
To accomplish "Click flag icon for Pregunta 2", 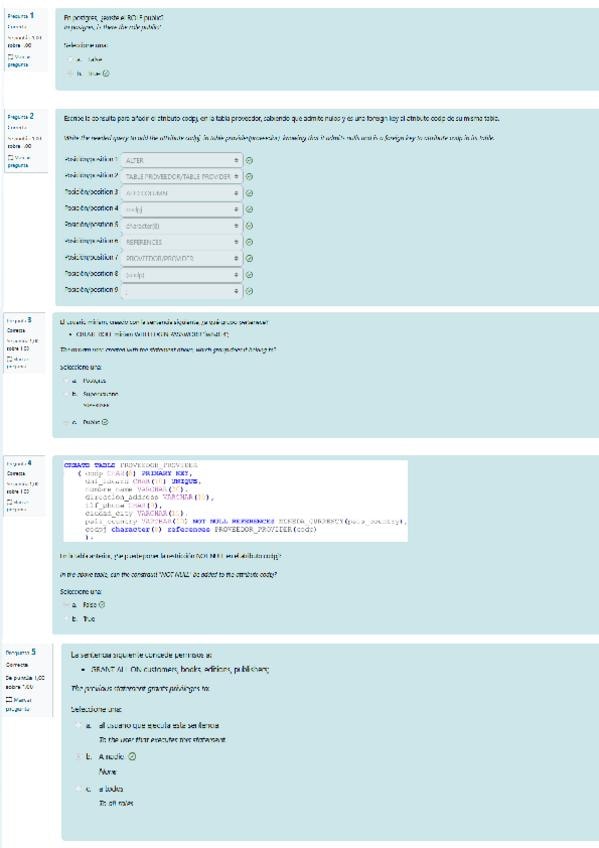I will (x=10, y=157).
